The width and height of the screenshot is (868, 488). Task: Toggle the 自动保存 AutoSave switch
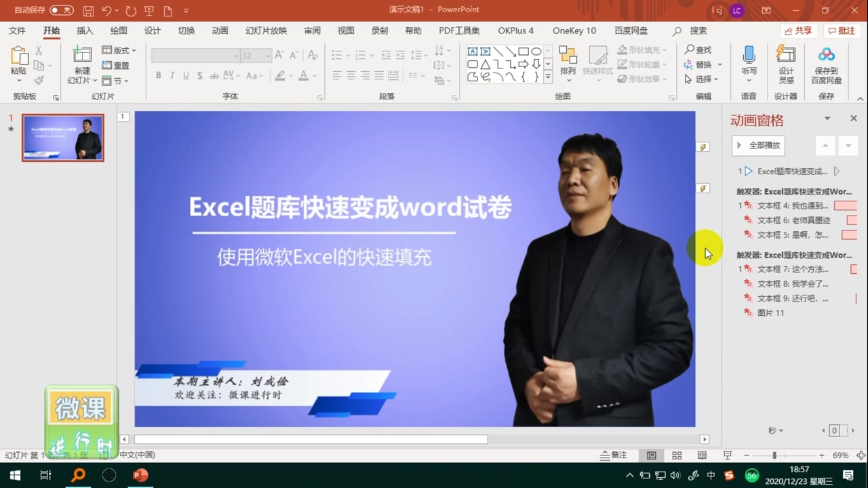62,10
